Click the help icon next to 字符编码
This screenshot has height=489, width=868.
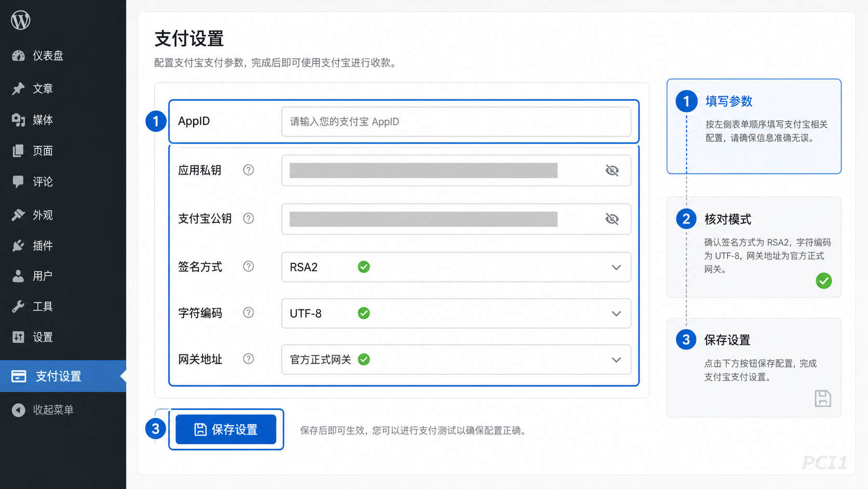[249, 313]
